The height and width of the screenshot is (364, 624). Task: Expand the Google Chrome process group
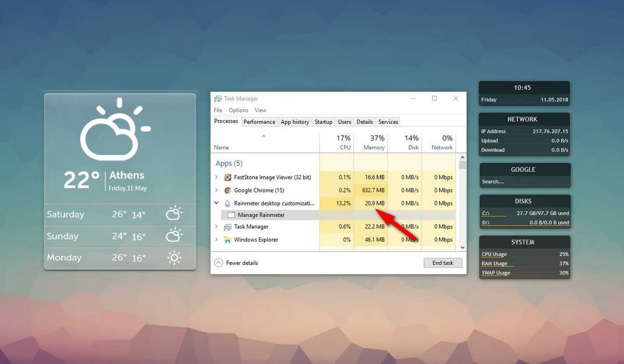click(216, 190)
